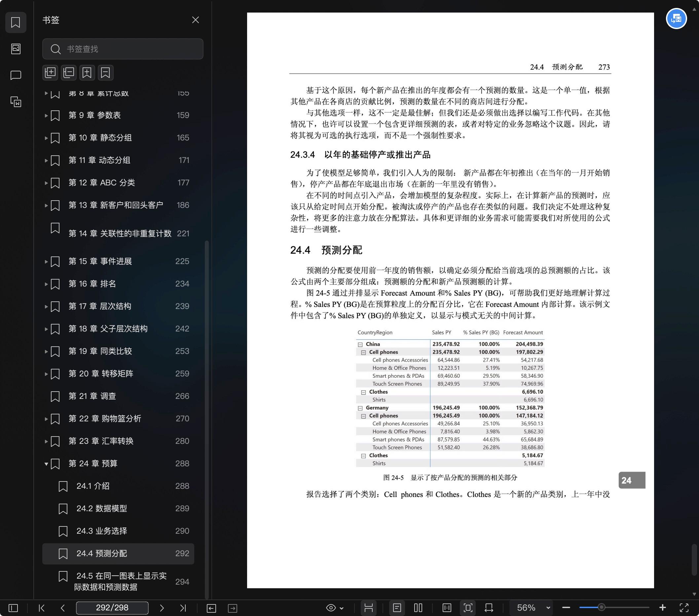Expand 第 15 章 事件进展 bookmark

[x=46, y=262]
